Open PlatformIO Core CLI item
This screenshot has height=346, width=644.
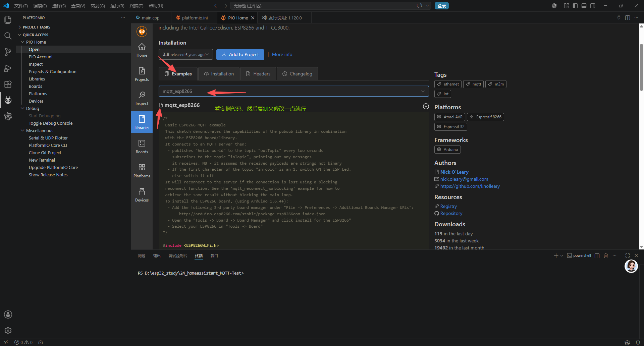click(x=48, y=146)
